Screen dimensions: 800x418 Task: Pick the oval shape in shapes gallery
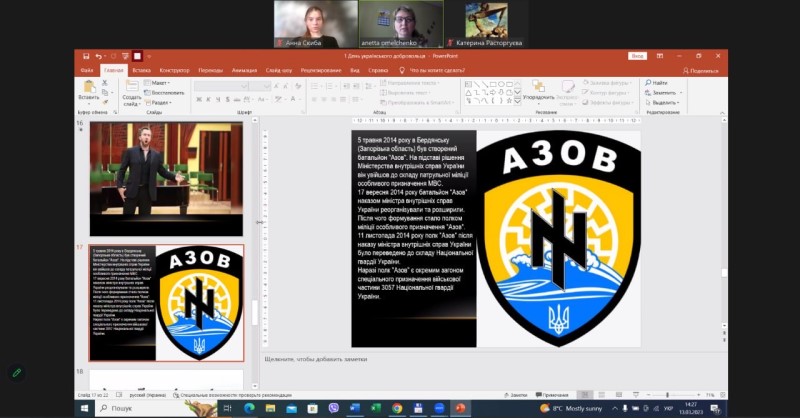point(501,84)
